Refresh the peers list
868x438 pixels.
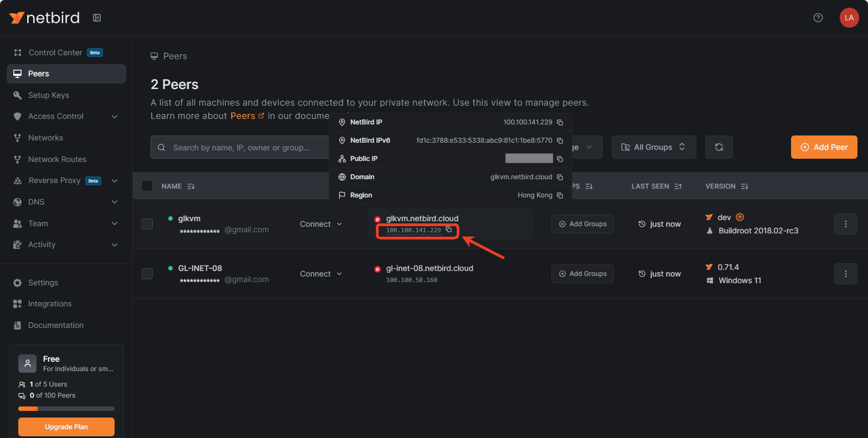pyautogui.click(x=719, y=147)
